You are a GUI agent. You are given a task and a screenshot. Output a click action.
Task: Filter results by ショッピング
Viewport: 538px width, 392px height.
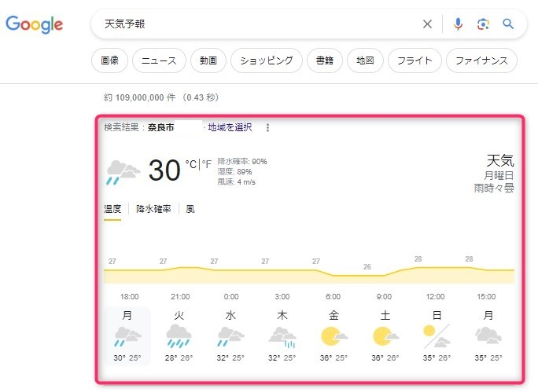point(267,60)
